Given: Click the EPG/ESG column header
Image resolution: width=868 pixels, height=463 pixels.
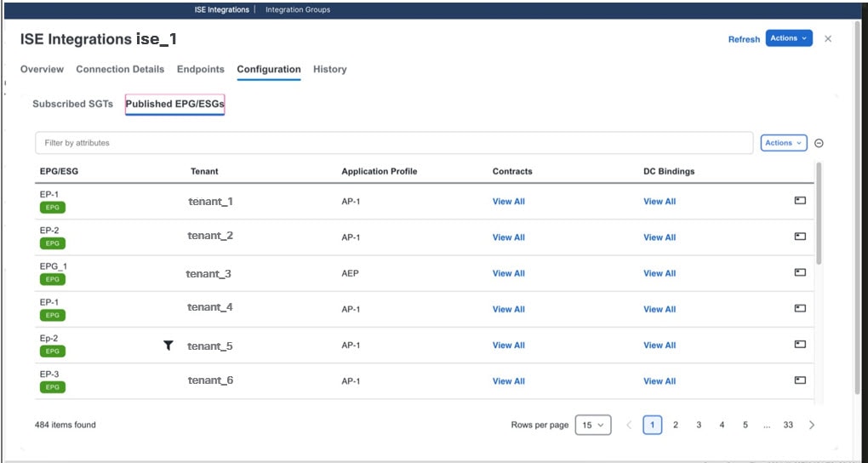Looking at the screenshot, I should 60,171.
